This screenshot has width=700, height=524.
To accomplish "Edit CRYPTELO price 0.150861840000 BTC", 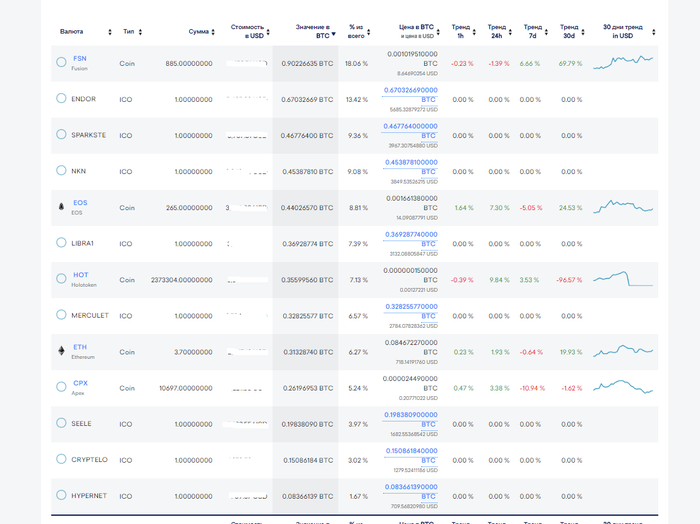I will click(412, 455).
